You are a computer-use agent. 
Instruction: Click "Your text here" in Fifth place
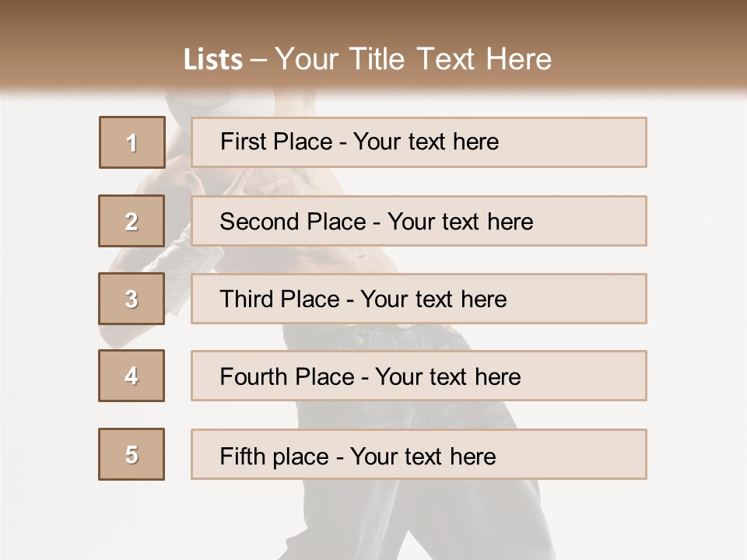(x=423, y=457)
